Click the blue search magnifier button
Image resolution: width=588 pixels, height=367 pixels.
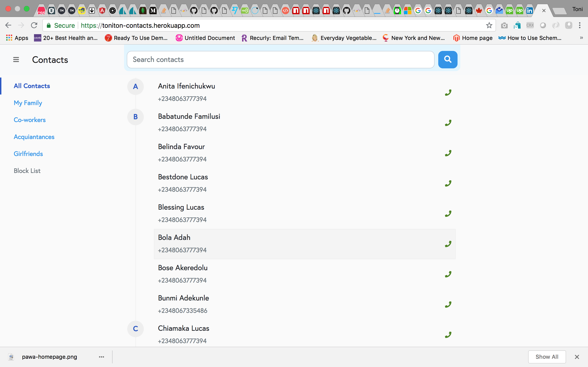[x=448, y=59]
